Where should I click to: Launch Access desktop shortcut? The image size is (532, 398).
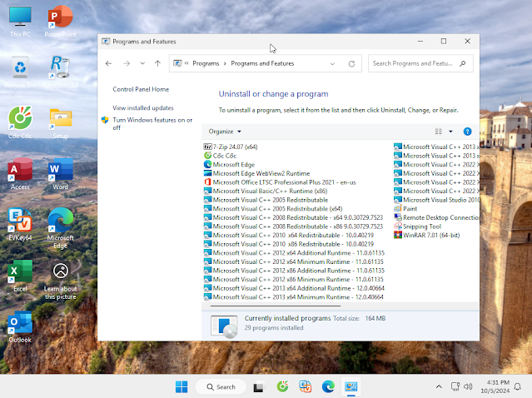(x=20, y=173)
